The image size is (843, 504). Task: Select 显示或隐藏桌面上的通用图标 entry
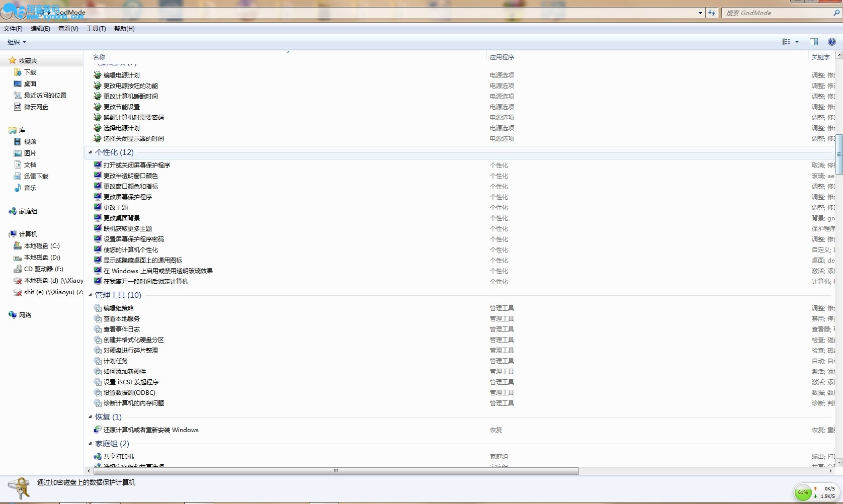(143, 260)
